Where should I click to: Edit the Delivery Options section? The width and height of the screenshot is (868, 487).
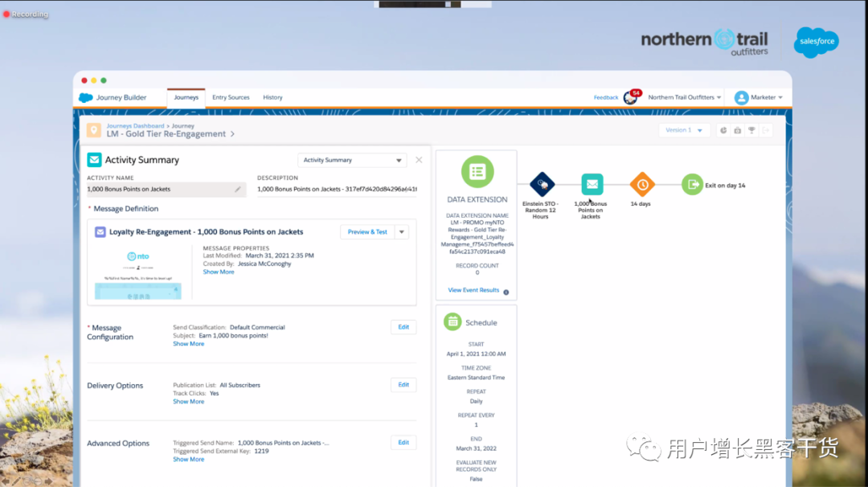tap(403, 385)
